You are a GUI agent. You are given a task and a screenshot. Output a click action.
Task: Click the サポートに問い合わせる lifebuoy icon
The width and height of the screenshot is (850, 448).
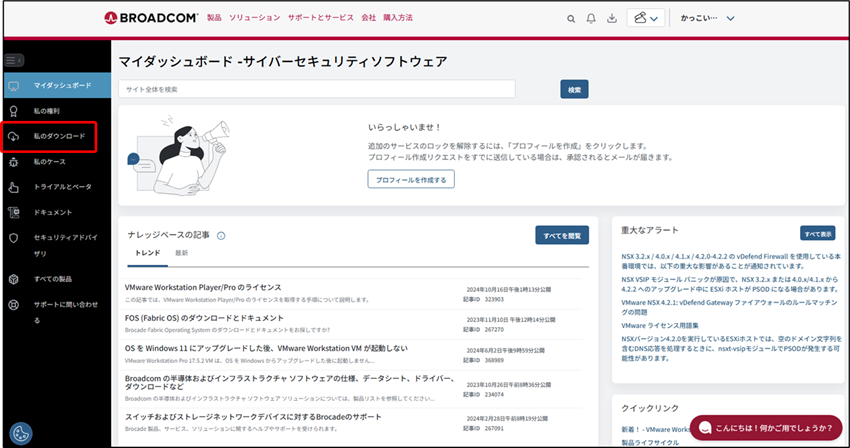pyautogui.click(x=14, y=305)
